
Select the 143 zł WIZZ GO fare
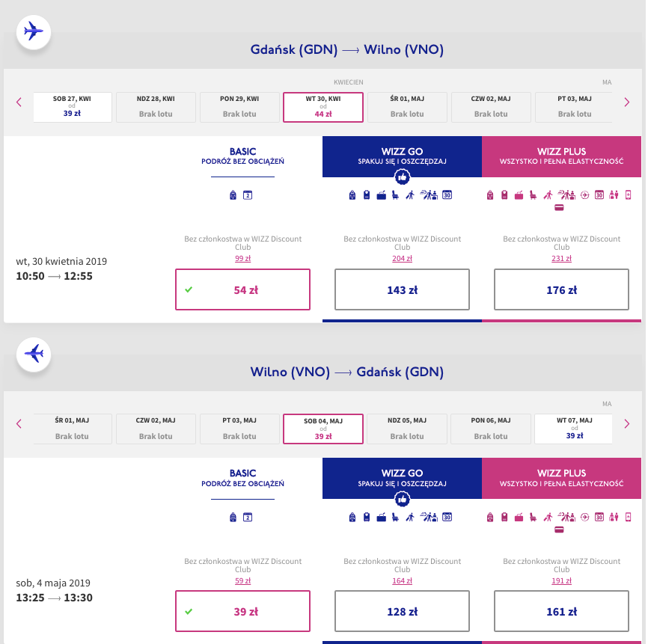[402, 290]
